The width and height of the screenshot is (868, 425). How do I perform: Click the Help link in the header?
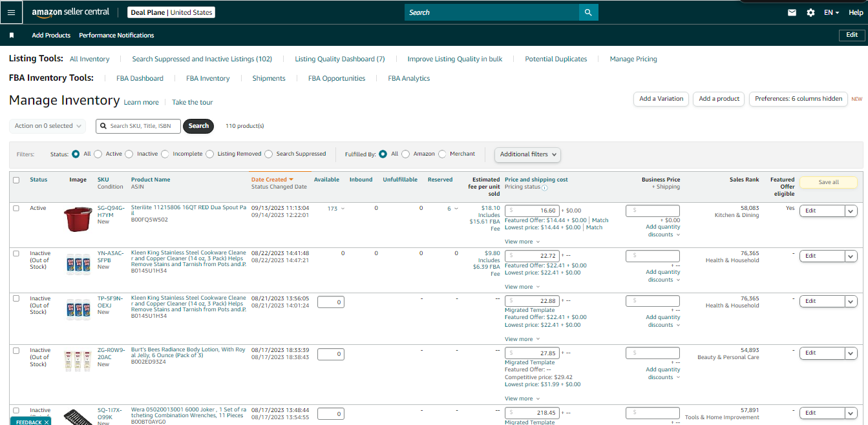pos(856,12)
